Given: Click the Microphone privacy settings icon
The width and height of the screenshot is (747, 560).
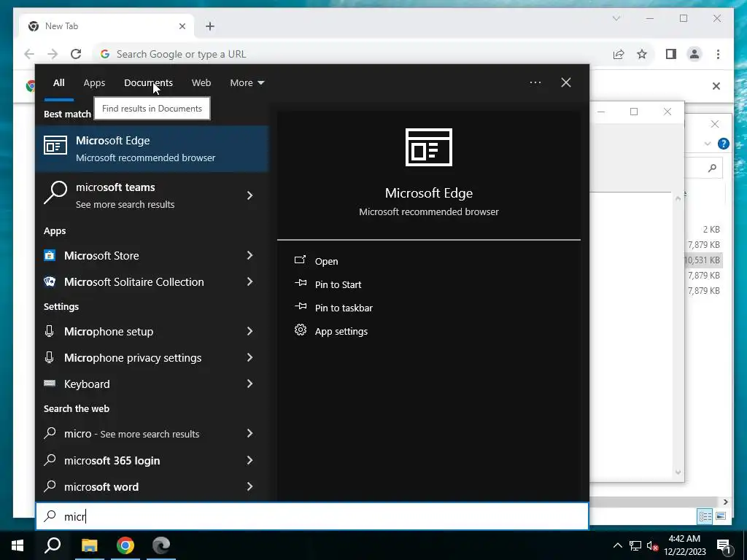Looking at the screenshot, I should [49, 357].
